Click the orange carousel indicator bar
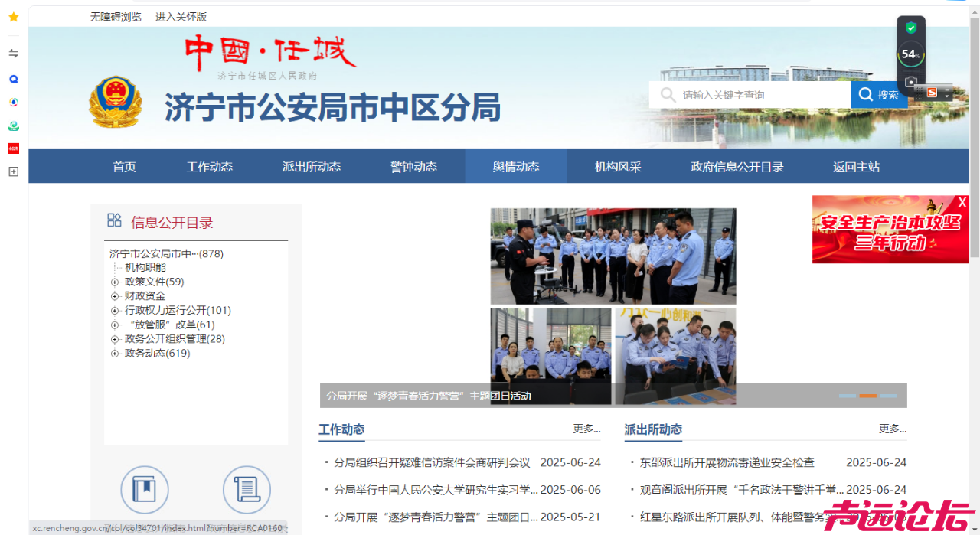Image resolution: width=980 pixels, height=535 pixels. coord(867,396)
